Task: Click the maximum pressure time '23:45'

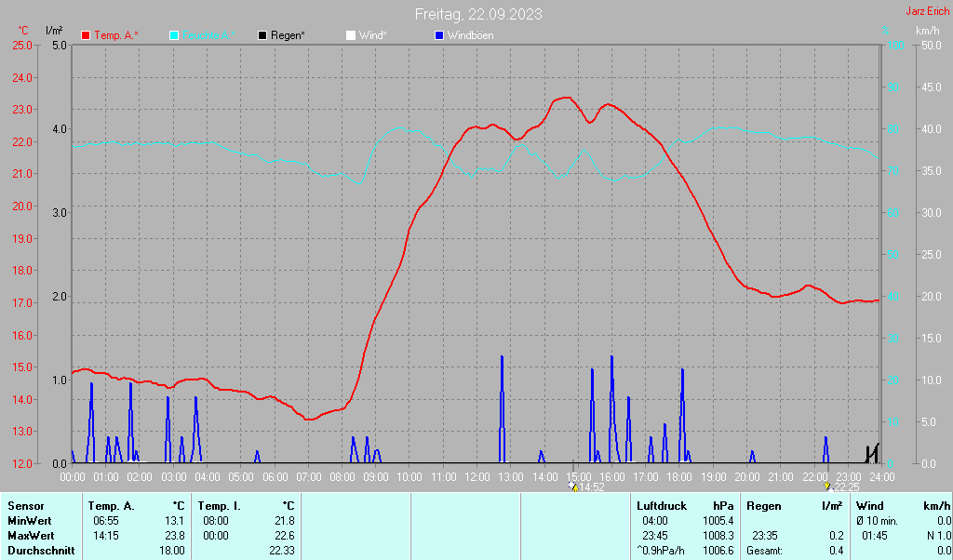Action: click(654, 537)
